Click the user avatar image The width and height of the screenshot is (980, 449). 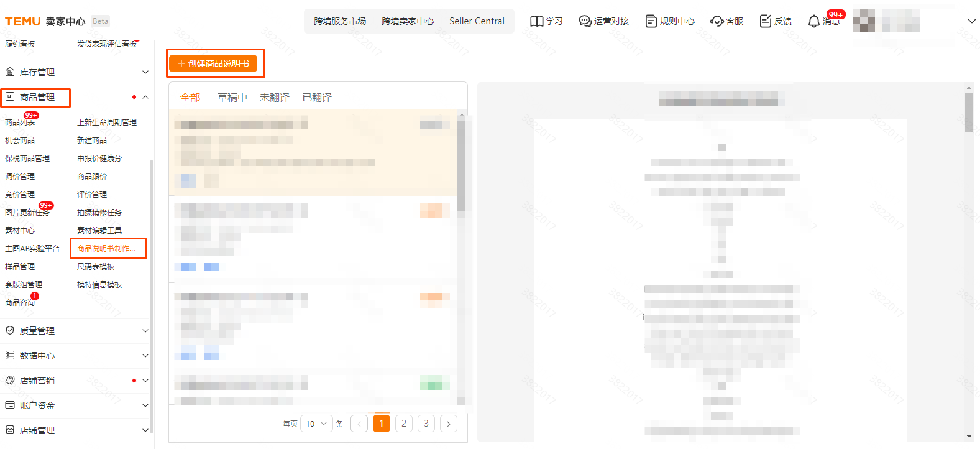[x=864, y=21]
